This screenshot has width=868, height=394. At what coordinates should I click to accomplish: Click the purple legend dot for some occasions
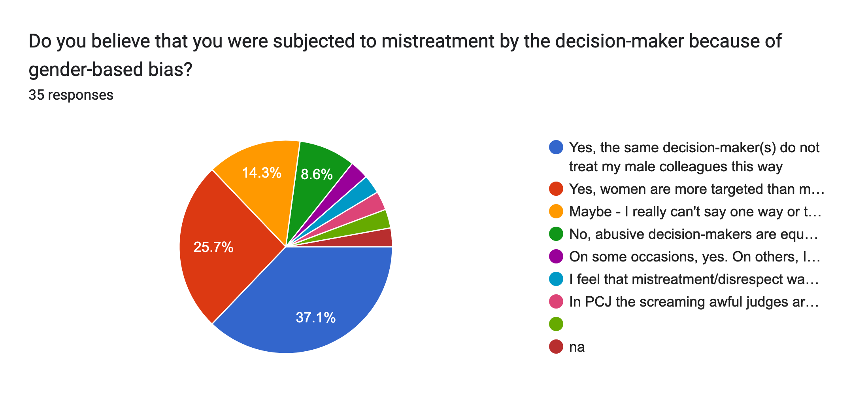556,257
